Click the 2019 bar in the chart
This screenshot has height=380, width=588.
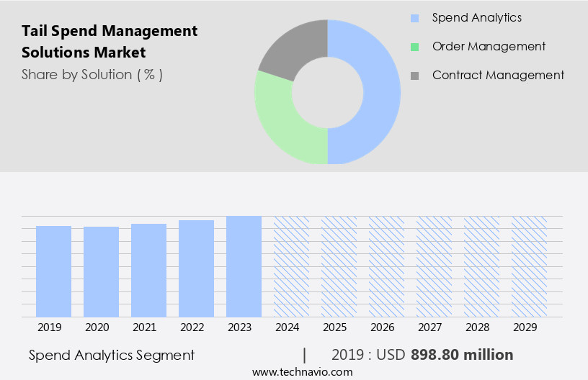53,271
